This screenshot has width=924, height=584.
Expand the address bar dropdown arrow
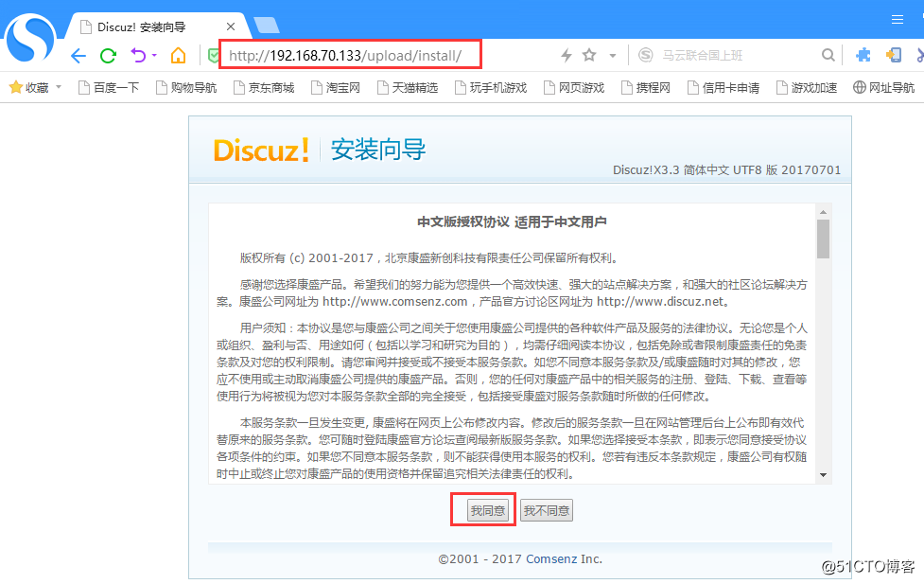(x=613, y=56)
